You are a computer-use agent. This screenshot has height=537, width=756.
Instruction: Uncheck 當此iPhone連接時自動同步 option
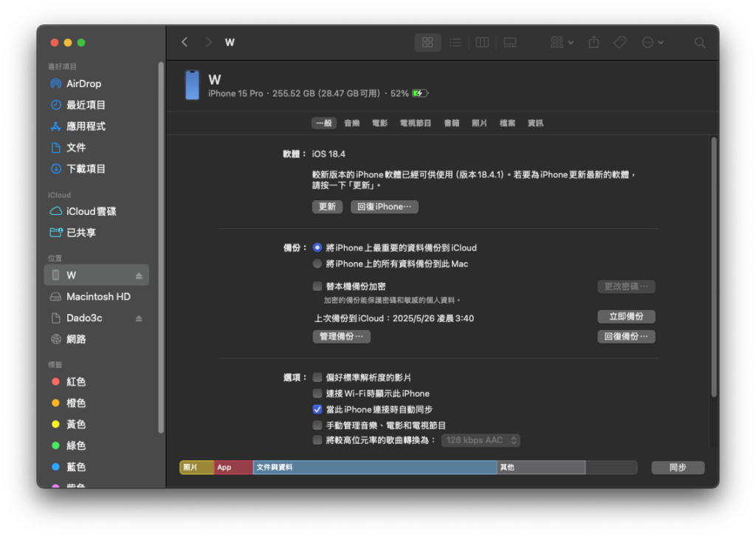coord(317,409)
